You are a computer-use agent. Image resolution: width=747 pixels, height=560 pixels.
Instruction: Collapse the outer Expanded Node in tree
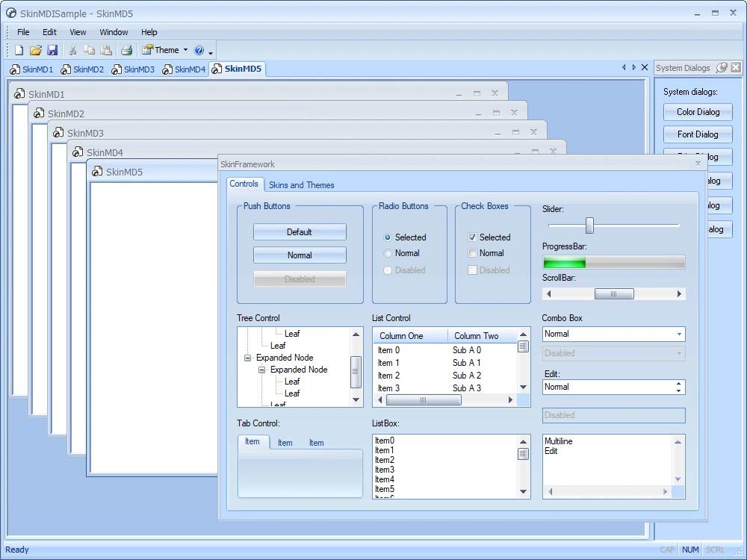248,358
